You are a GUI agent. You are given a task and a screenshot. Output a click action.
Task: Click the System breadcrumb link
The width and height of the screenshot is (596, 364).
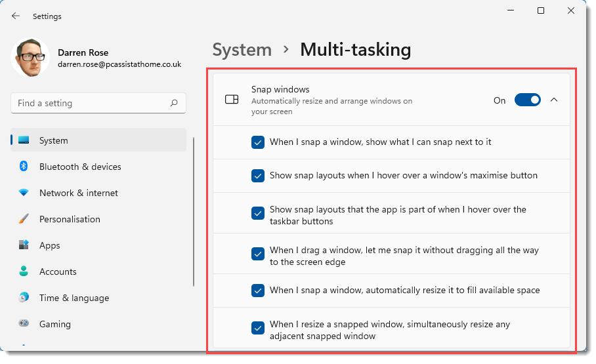pyautogui.click(x=242, y=50)
